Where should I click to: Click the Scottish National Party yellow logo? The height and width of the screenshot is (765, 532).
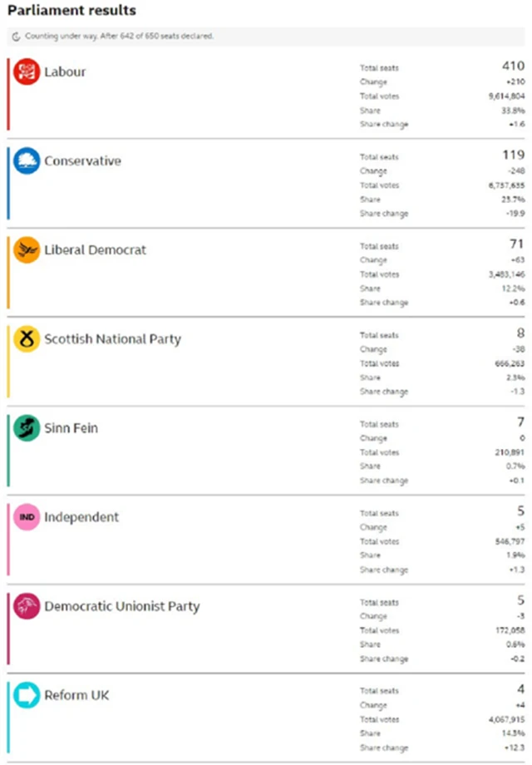27,338
